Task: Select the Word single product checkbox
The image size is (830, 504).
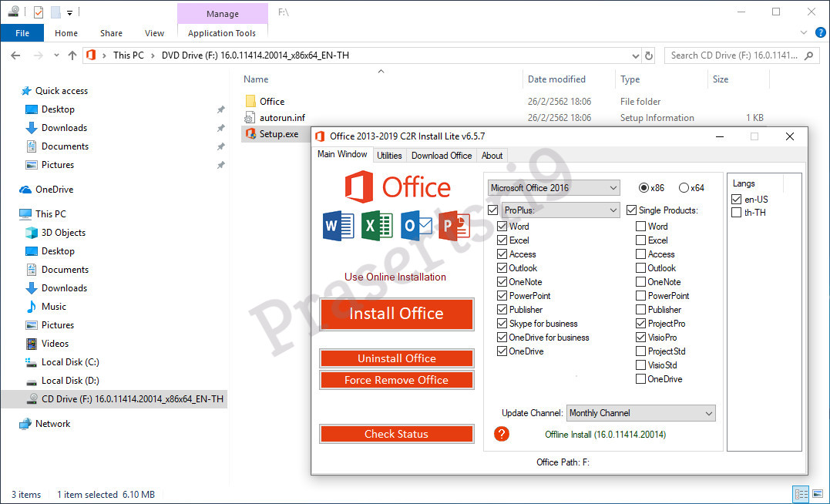Action: click(640, 227)
